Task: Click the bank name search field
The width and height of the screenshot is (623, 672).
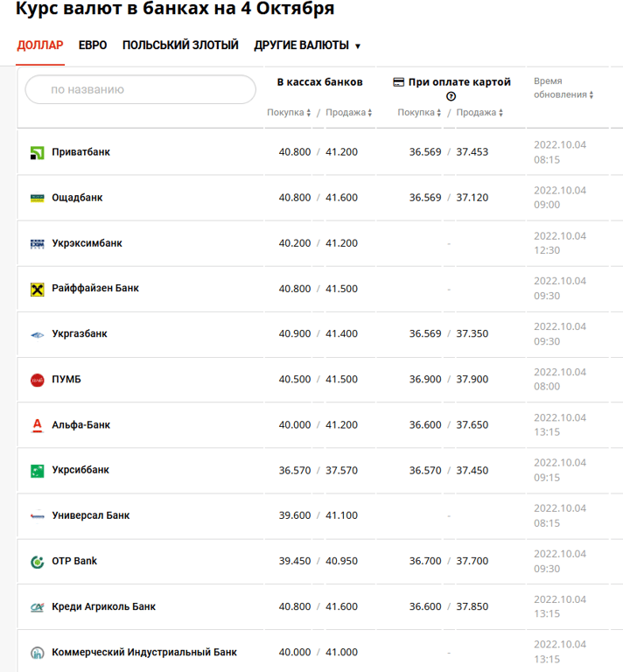Action: [x=140, y=89]
